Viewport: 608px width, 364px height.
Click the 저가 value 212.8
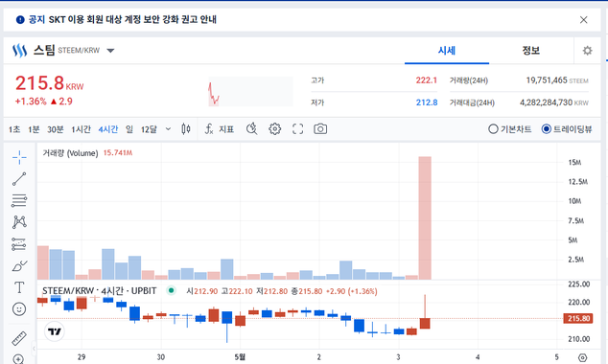tap(427, 102)
